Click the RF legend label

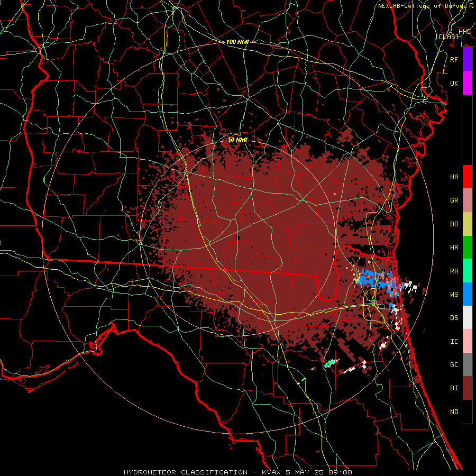pyautogui.click(x=454, y=60)
